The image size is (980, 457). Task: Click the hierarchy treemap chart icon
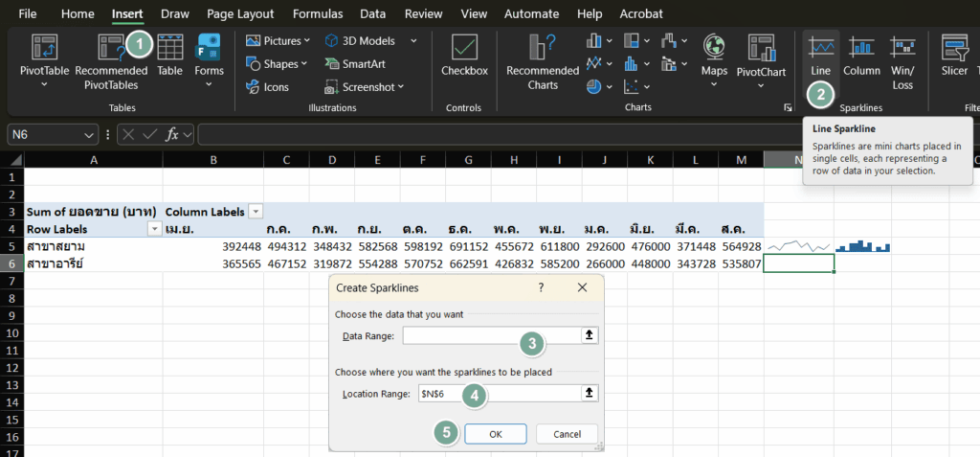coord(632,41)
